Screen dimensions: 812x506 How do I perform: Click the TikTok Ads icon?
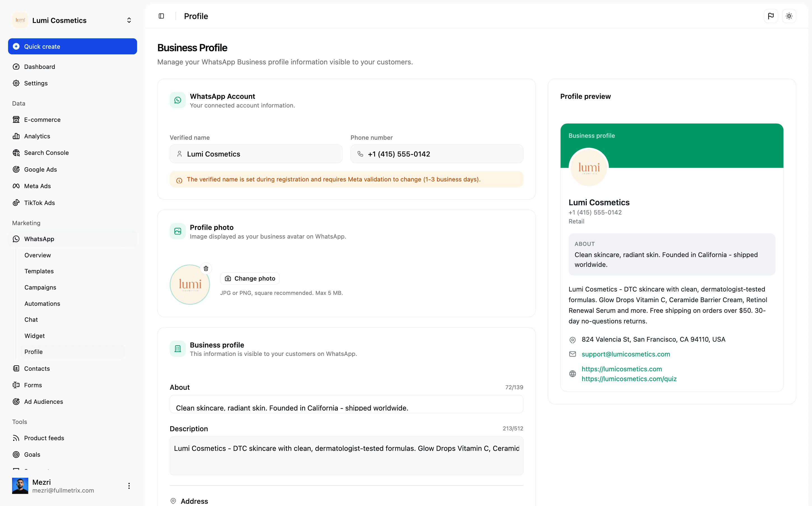tap(16, 202)
